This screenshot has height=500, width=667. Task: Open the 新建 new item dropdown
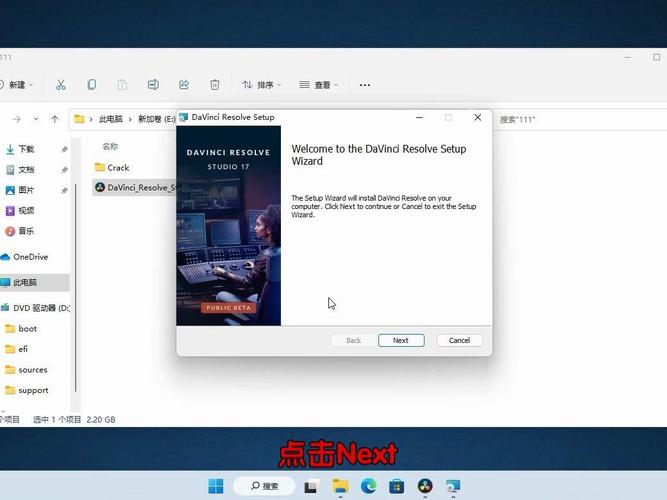click(x=16, y=85)
